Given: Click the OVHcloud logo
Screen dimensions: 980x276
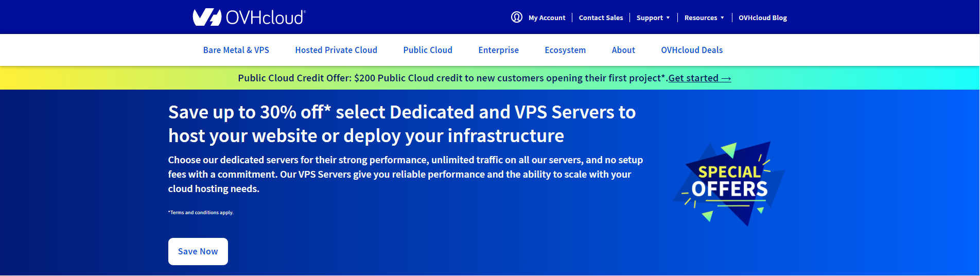Looking at the screenshot, I should [249, 17].
